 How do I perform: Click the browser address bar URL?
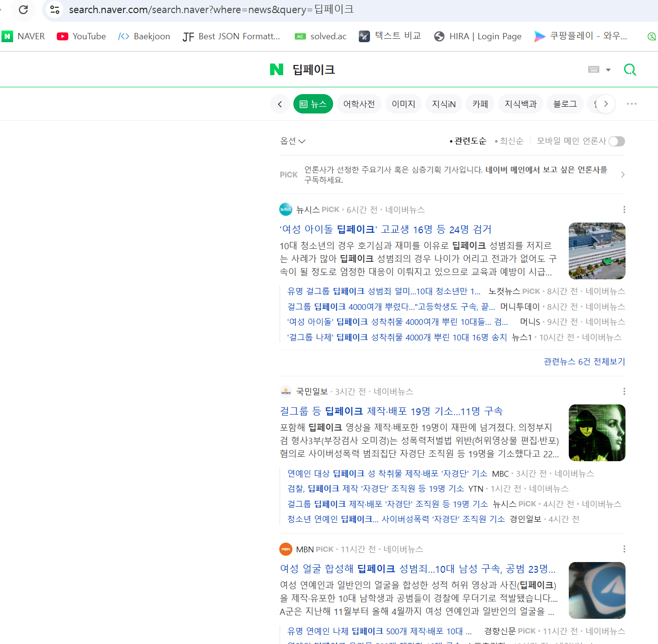(x=211, y=9)
